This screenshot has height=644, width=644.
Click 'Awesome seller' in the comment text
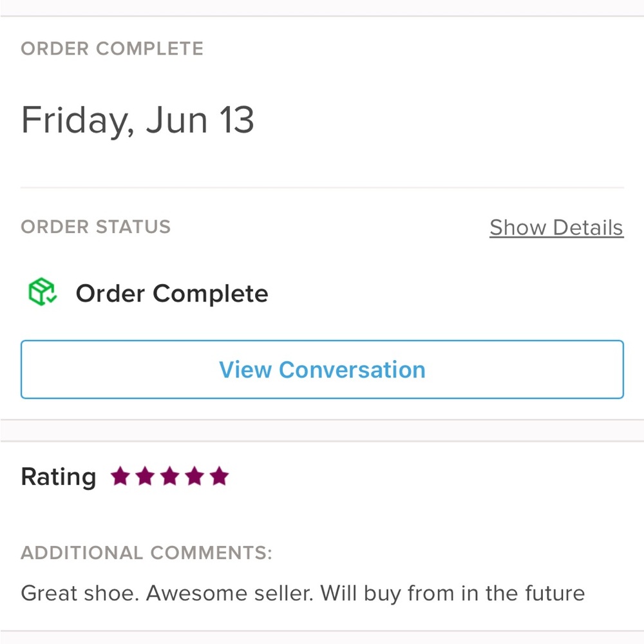(230, 593)
